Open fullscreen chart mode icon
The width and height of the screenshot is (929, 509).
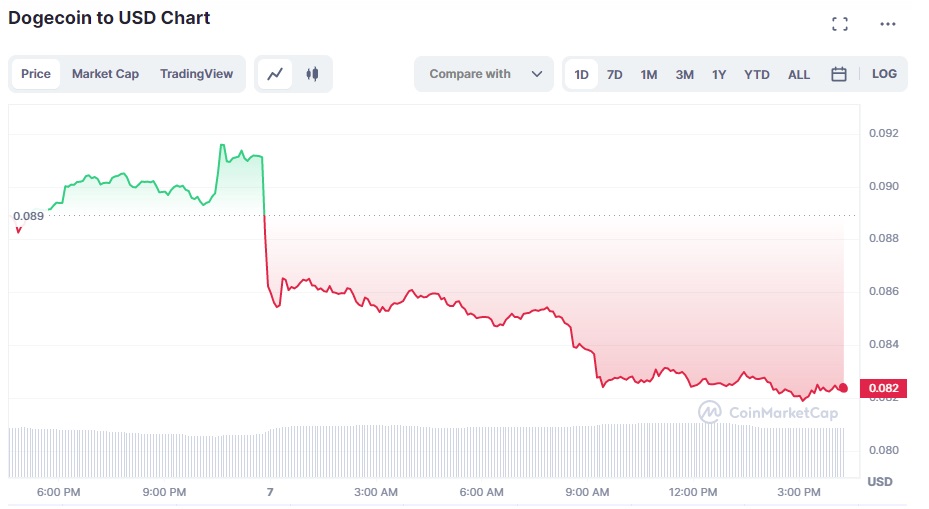[840, 24]
